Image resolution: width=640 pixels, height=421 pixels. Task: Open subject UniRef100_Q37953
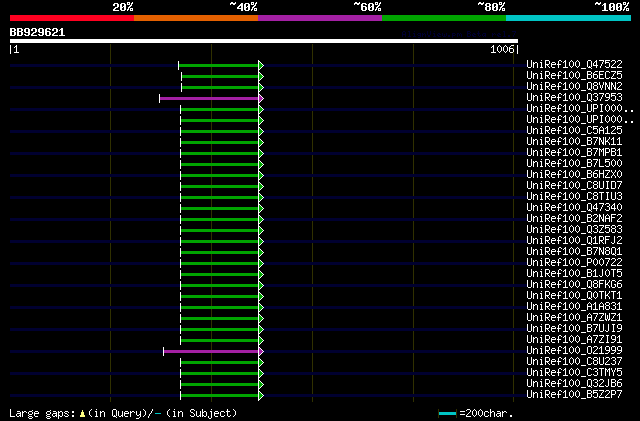tap(574, 97)
